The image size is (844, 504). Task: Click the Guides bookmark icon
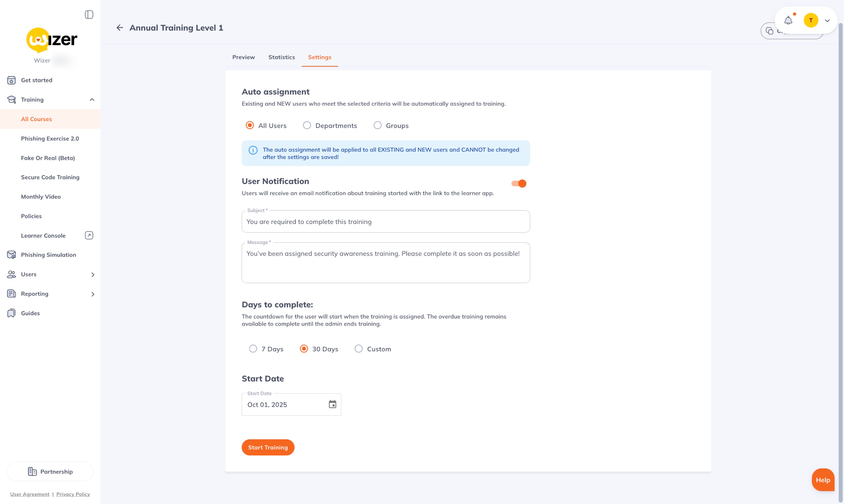[12, 313]
